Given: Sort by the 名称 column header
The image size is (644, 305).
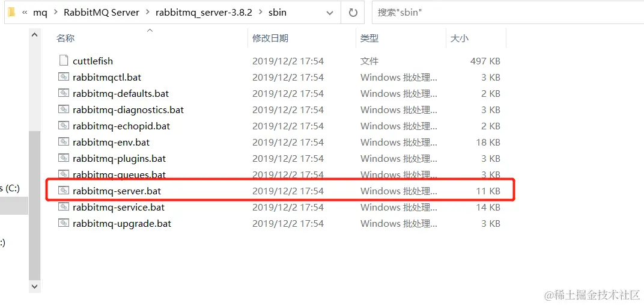Looking at the screenshot, I should [65, 39].
